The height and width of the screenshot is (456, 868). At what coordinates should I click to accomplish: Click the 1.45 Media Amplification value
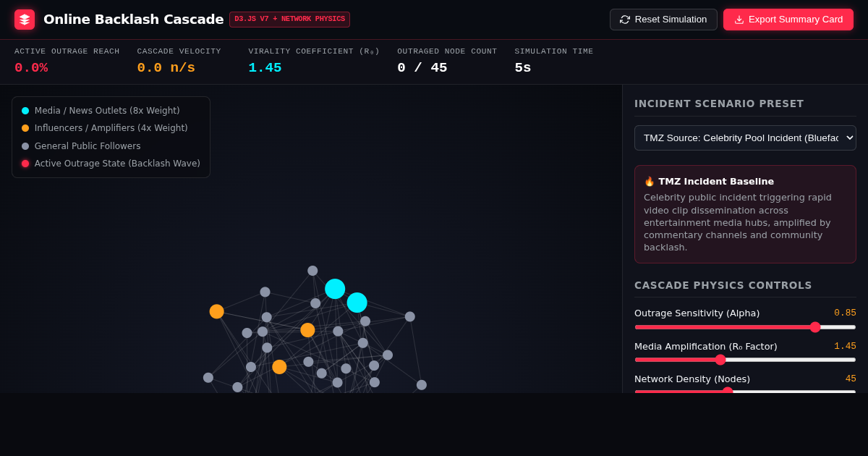coord(845,346)
